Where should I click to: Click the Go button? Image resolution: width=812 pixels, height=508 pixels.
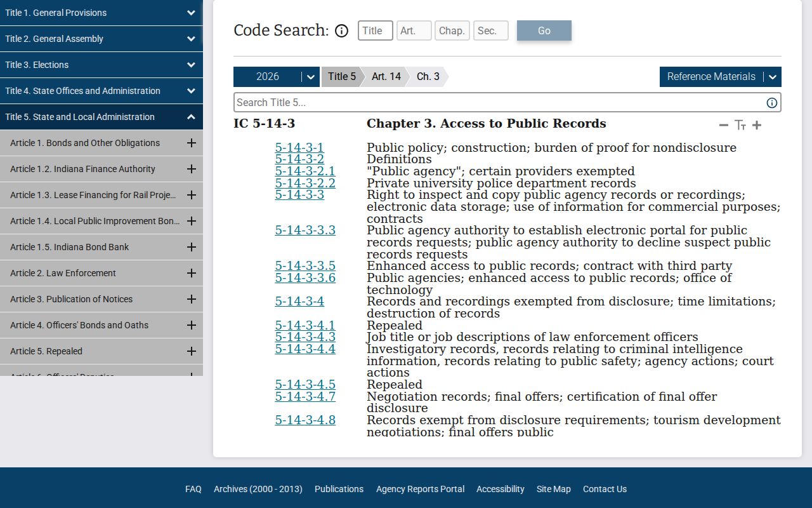pyautogui.click(x=544, y=30)
